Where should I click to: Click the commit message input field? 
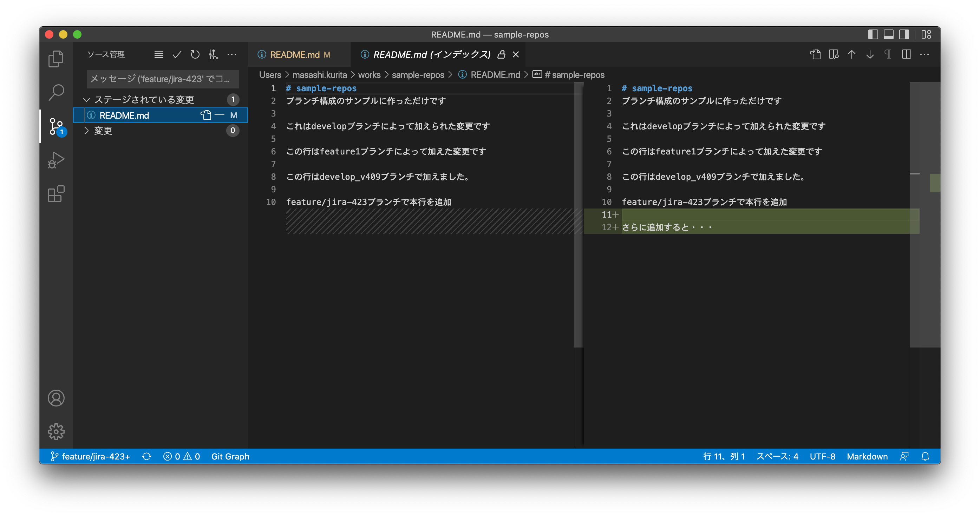pos(162,79)
